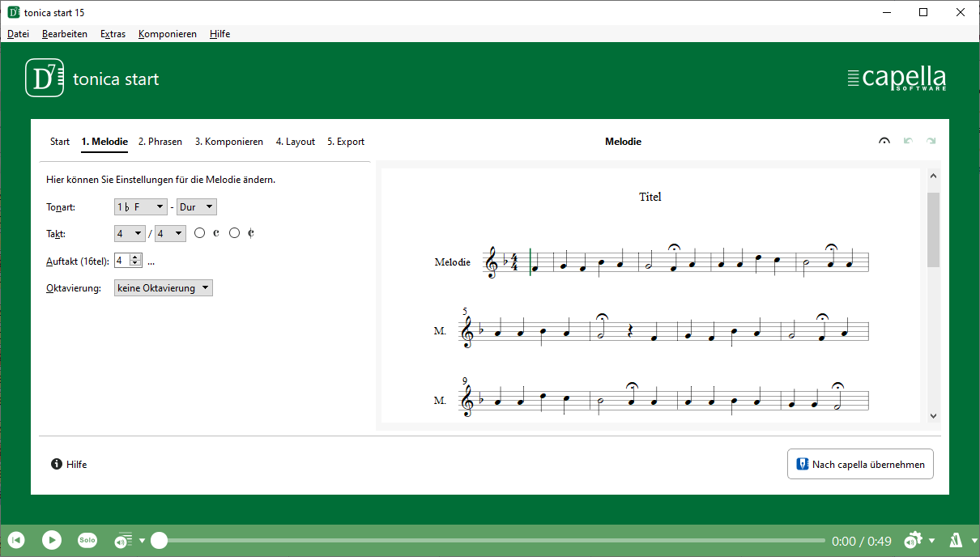This screenshot has height=557, width=980.
Task: Click the Titel text in the score
Action: [x=650, y=197]
